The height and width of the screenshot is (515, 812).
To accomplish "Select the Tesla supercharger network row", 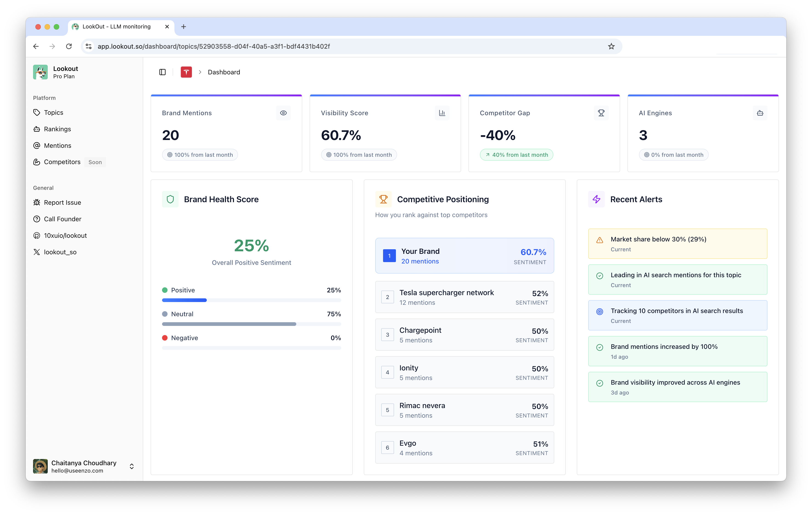I will [x=464, y=297].
